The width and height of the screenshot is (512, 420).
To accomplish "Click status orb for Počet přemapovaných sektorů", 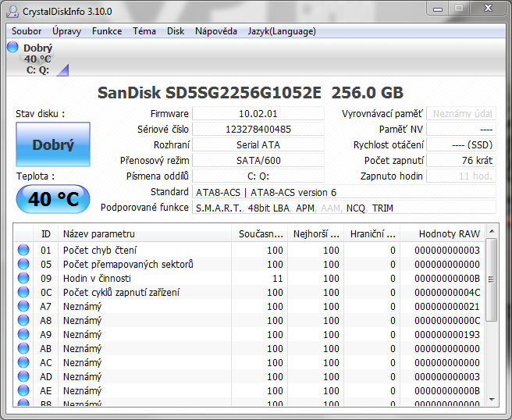I will 23,265.
